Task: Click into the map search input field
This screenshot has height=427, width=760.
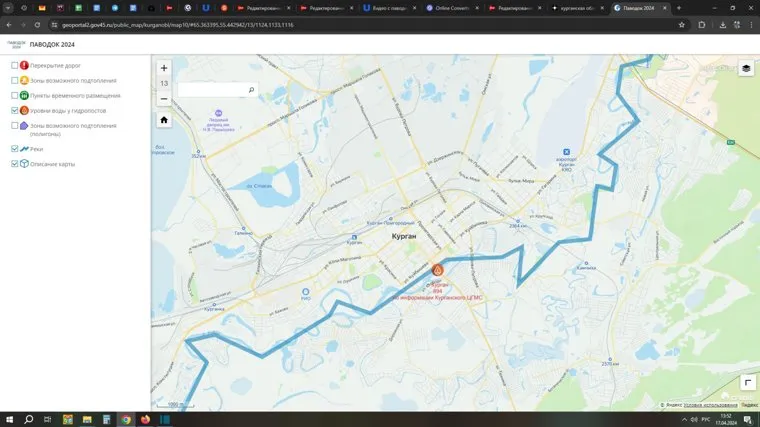Action: [x=210, y=90]
